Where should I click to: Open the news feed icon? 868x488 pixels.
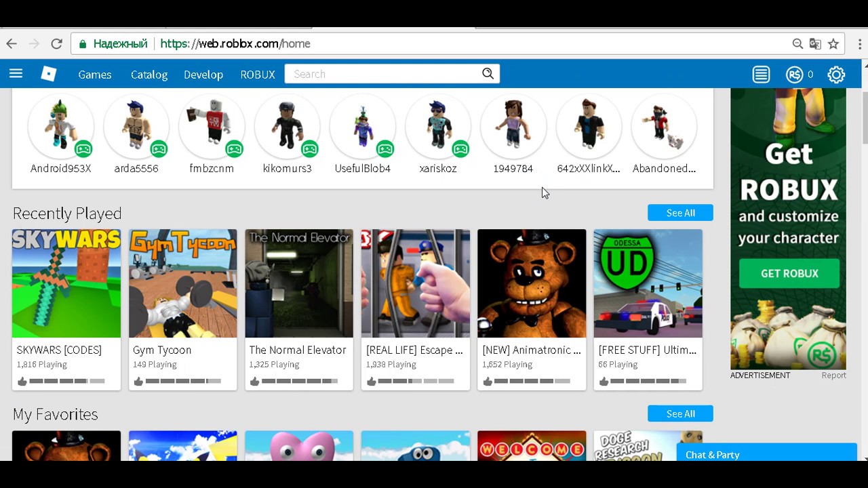pos(761,75)
